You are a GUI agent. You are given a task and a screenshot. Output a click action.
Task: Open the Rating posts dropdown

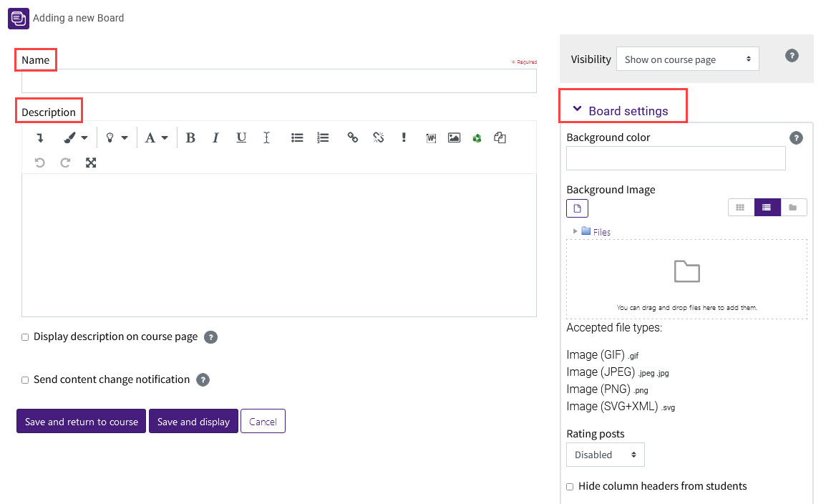pyautogui.click(x=605, y=454)
